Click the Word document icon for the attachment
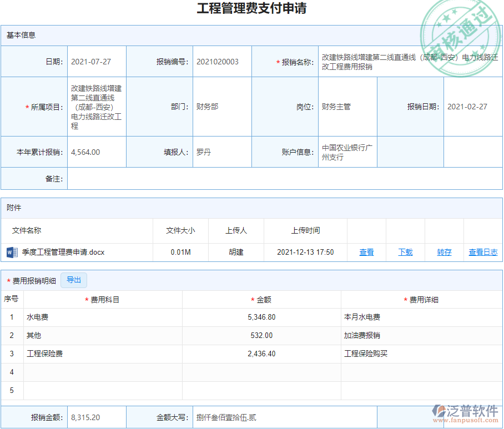 (13, 252)
